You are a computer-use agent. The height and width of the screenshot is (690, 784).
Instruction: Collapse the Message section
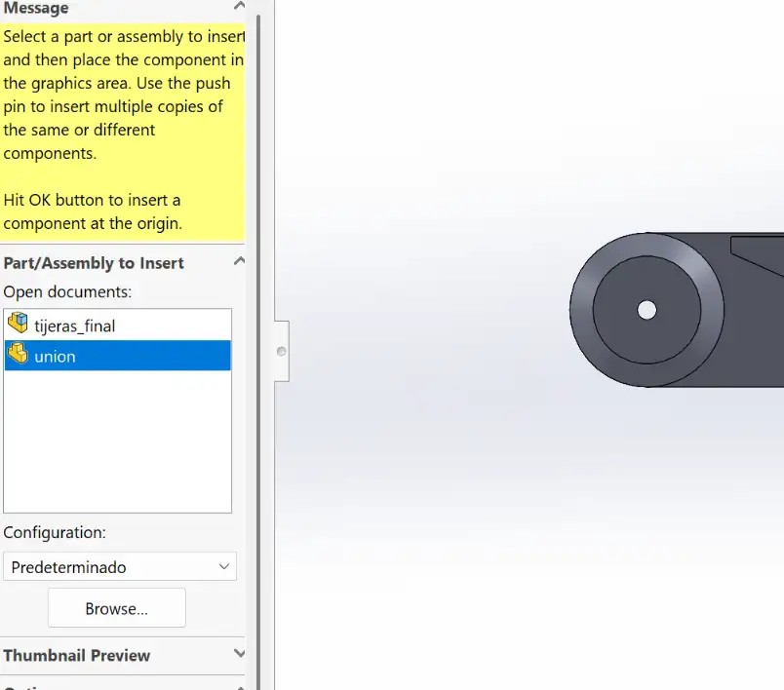240,6
